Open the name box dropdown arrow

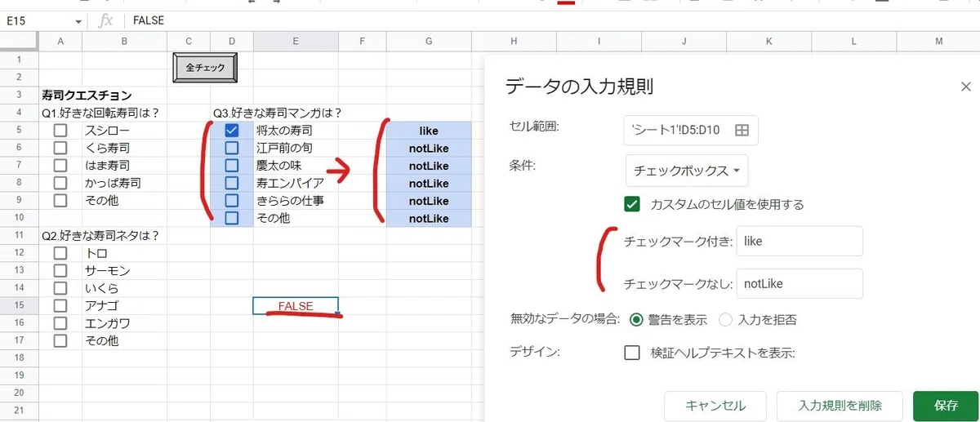click(78, 21)
